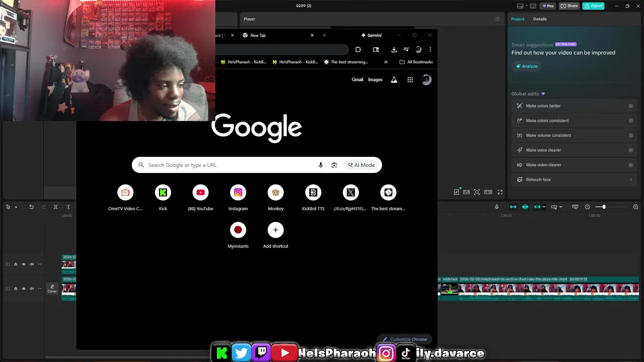This screenshot has height=362, width=644.
Task: Open the select tool mode dropdown
Action: pos(16,207)
